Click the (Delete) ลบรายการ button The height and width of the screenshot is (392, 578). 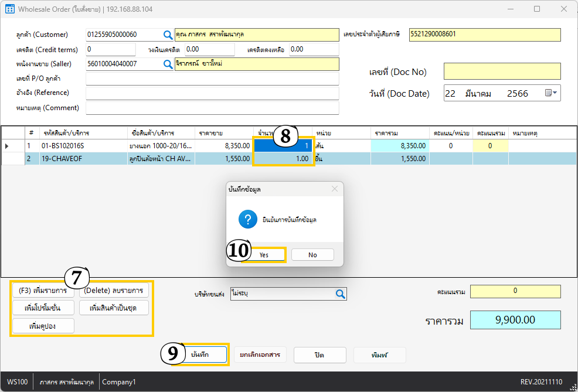114,290
